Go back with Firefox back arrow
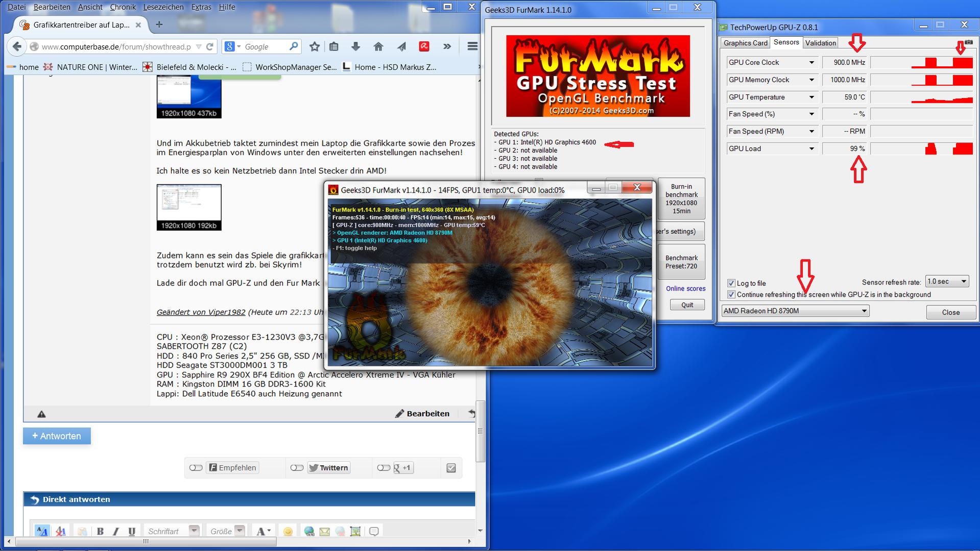The image size is (980, 551). click(17, 46)
